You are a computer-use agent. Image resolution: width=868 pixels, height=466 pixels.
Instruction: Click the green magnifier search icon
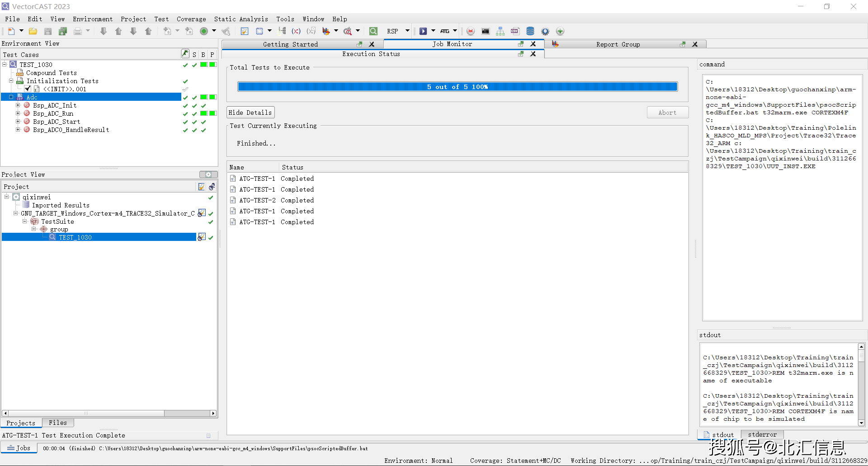[373, 31]
